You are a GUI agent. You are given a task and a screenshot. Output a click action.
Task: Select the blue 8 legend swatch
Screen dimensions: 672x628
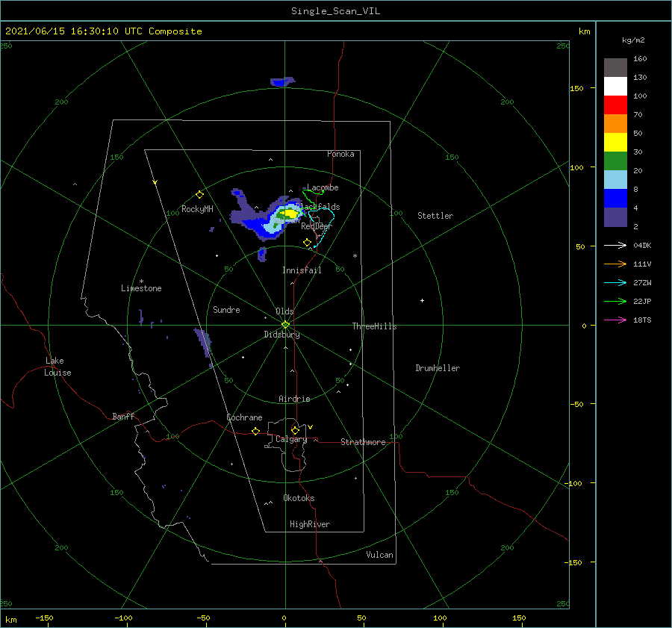pyautogui.click(x=615, y=199)
